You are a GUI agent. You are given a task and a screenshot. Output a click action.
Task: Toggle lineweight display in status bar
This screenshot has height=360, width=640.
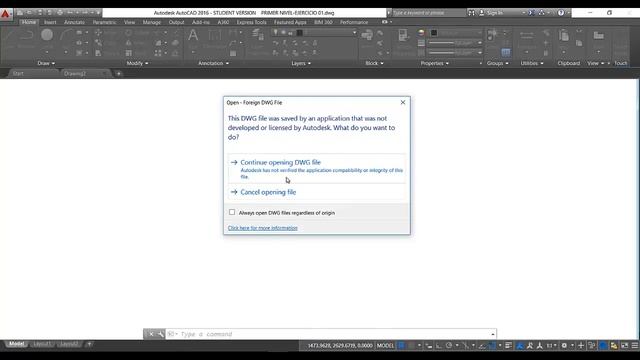click(x=508, y=345)
